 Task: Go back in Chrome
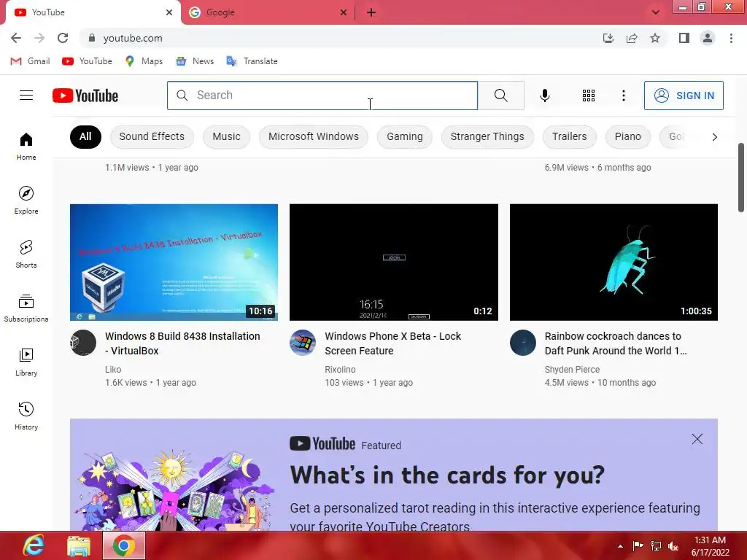(x=16, y=38)
